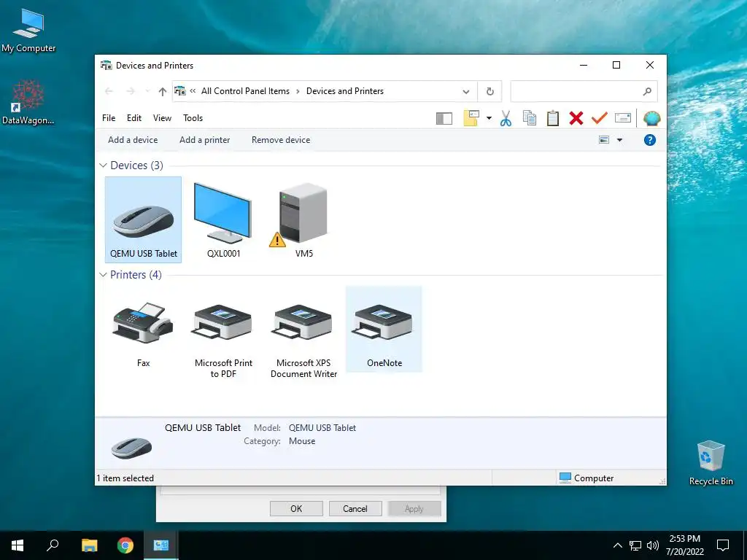Screen dimensions: 747x560
Task: Collapse the Devices (3) group
Action: click(x=103, y=166)
